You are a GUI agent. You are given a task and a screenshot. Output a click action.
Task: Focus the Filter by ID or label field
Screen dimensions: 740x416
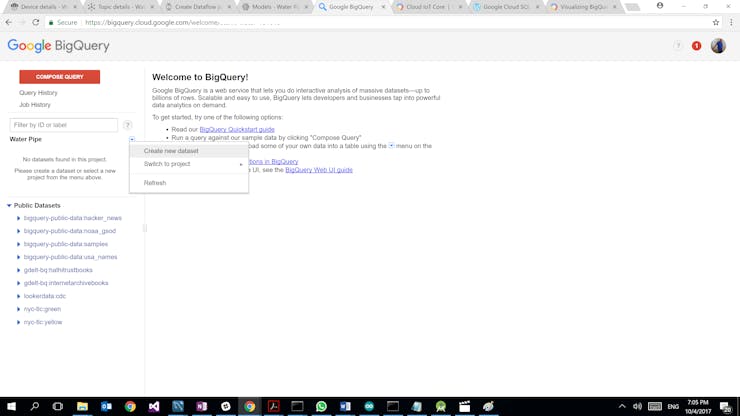click(x=63, y=125)
